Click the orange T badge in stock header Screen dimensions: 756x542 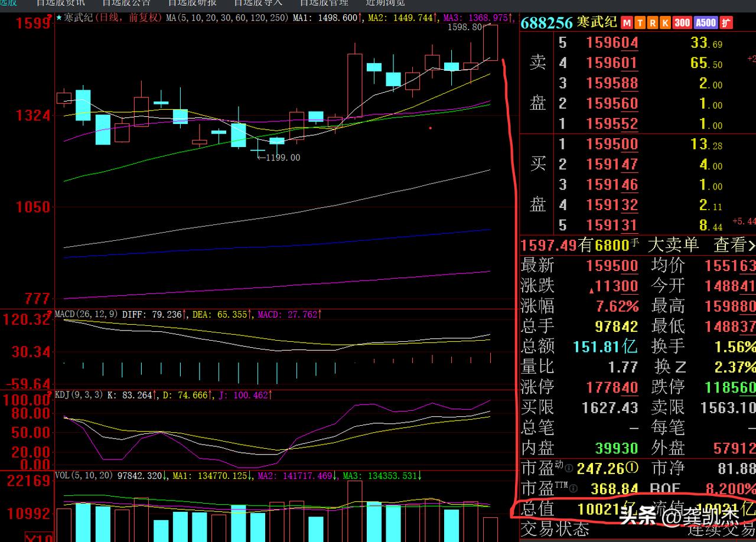click(639, 23)
